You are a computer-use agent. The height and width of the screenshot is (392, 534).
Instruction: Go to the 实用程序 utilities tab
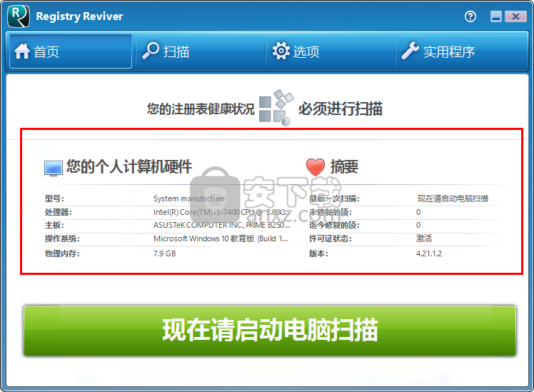pos(461,51)
